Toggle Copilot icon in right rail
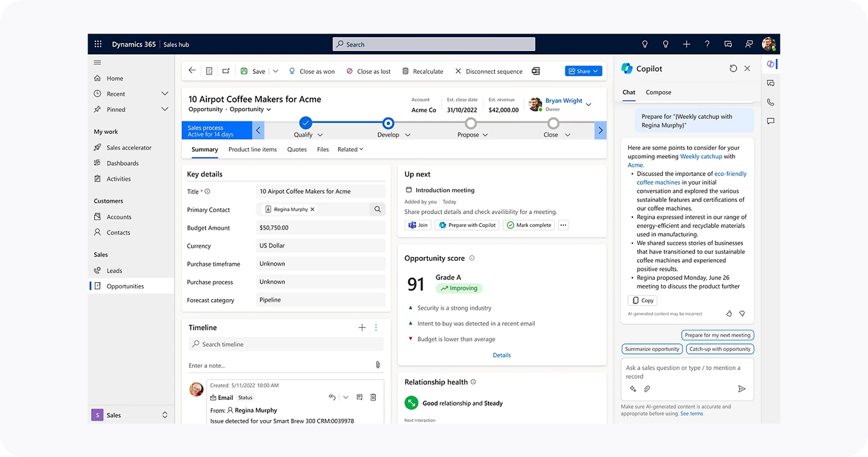 point(771,64)
